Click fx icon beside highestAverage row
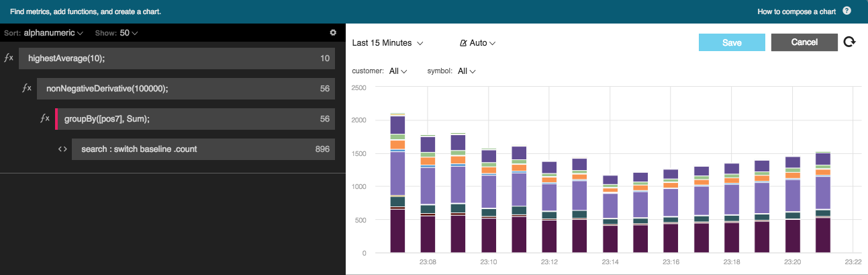 pos(9,58)
